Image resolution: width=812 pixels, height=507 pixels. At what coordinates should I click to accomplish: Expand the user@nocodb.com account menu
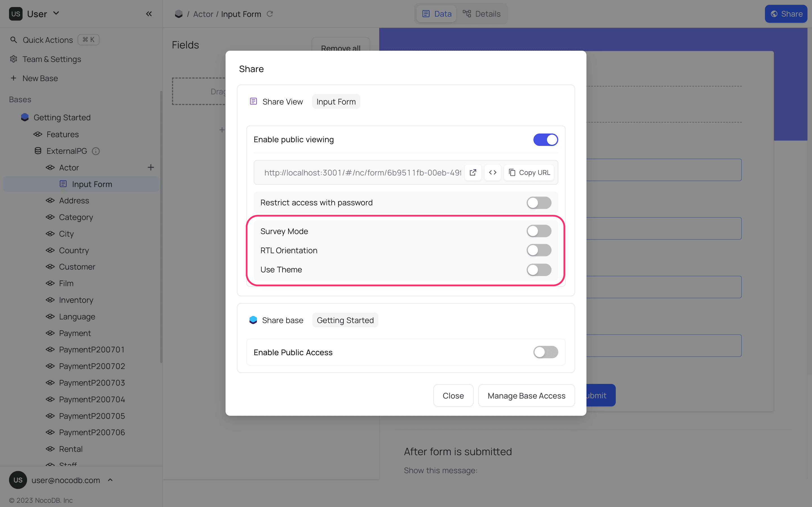click(110, 480)
